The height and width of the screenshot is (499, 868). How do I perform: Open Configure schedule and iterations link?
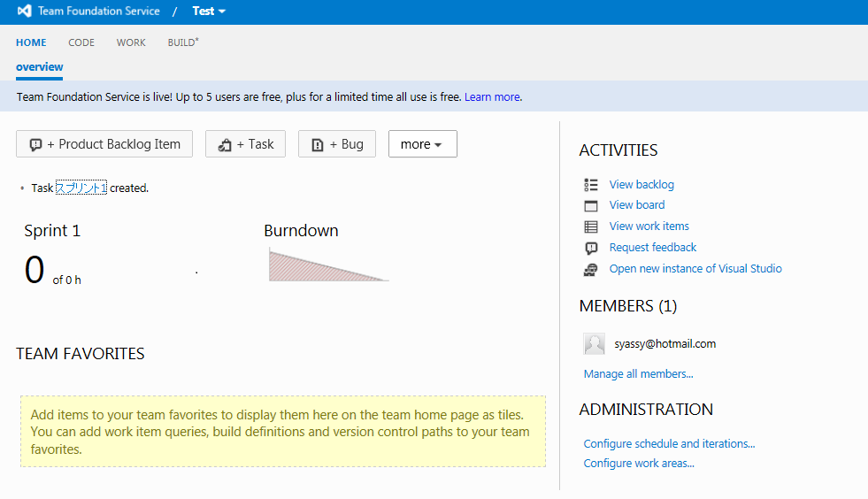[x=669, y=443]
